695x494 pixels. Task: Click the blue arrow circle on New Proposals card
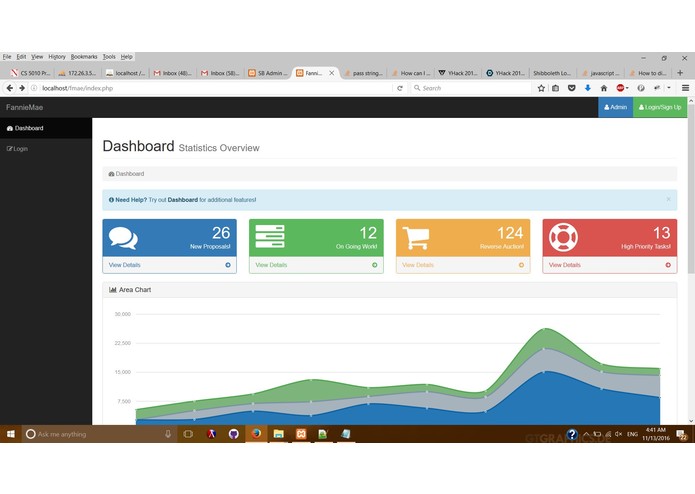click(x=228, y=265)
